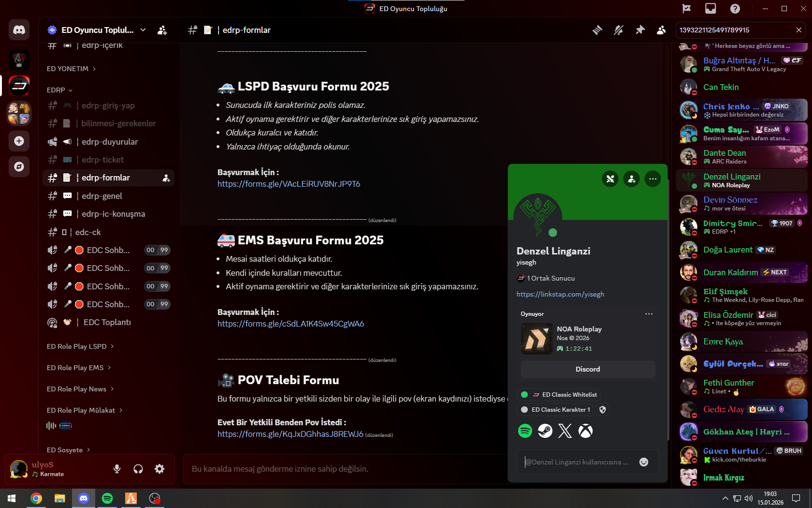812x508 pixels.
Task: Expand the ED YONETIM category
Action: 71,69
